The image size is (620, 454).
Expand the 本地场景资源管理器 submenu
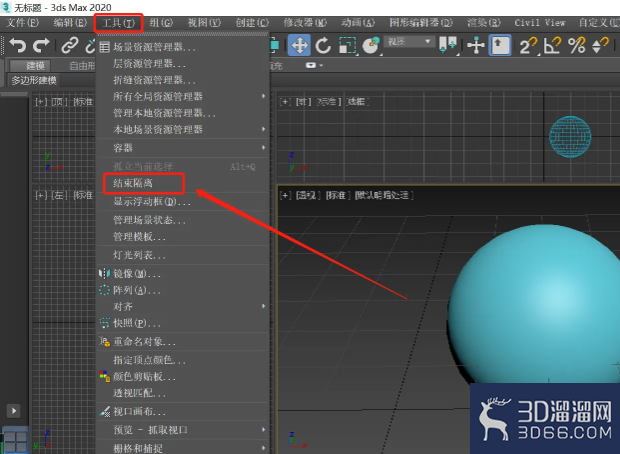pyautogui.click(x=183, y=129)
